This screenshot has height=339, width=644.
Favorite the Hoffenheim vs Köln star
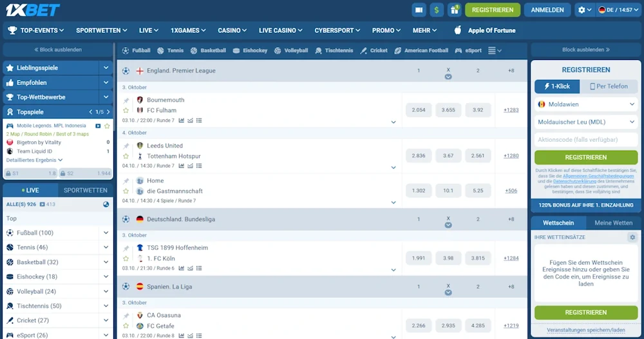click(126, 258)
